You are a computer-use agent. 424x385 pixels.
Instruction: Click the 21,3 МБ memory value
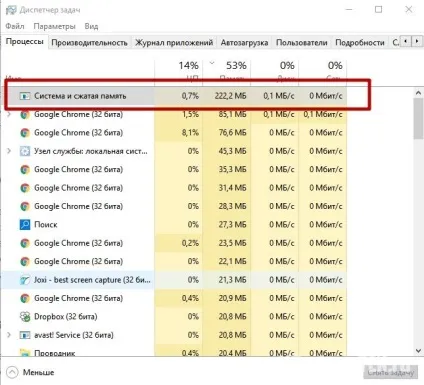pos(233,280)
